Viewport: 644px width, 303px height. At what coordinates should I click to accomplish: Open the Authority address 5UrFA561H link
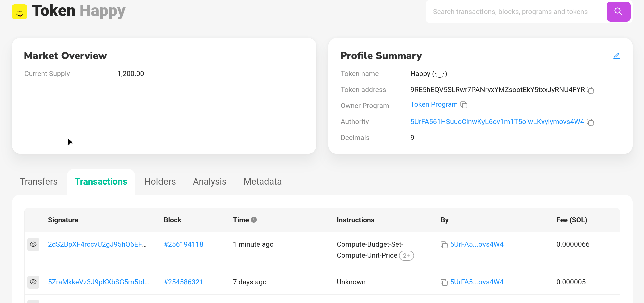[x=497, y=122]
